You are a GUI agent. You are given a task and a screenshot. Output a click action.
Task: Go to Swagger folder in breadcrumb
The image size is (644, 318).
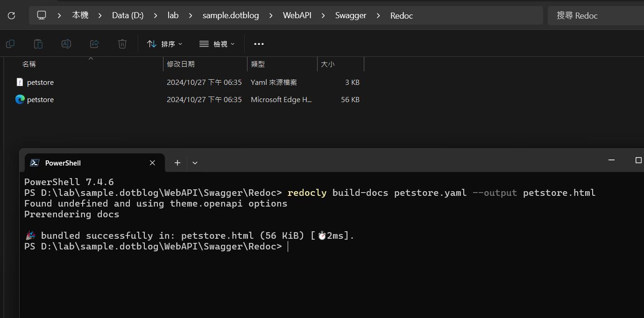351,15
